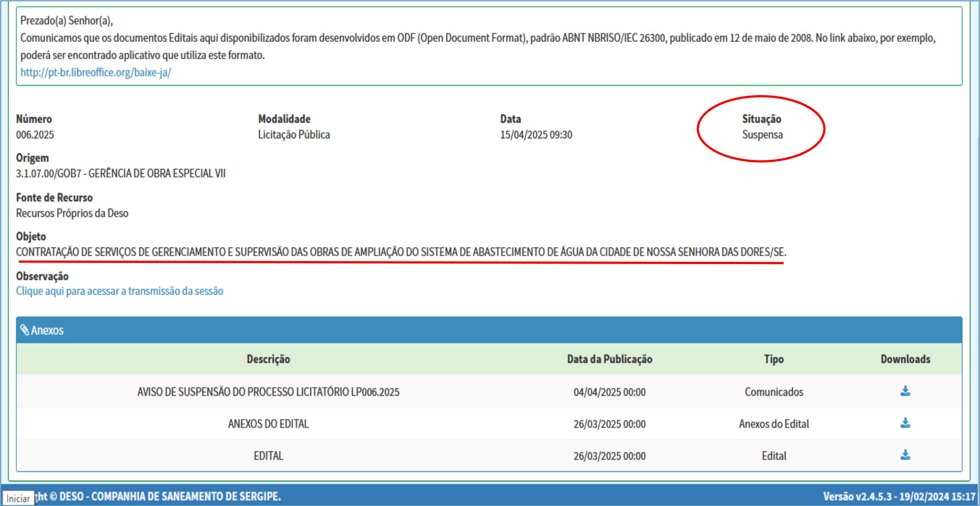Click the Downloads column header
980x506 pixels.
point(905,359)
